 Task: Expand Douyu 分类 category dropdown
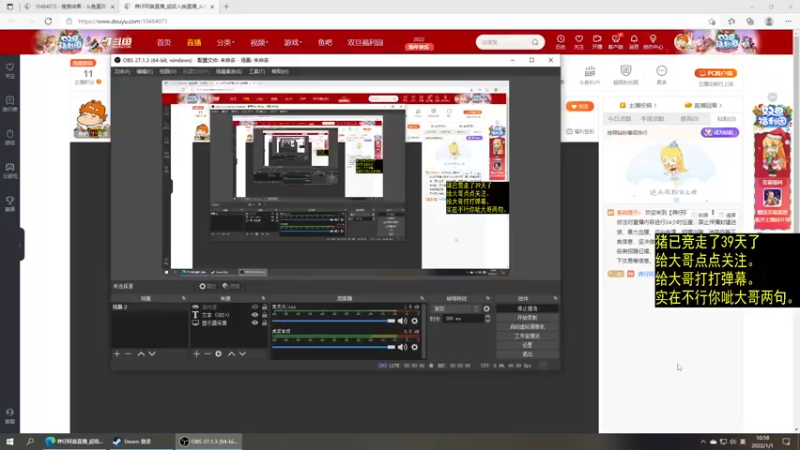225,43
